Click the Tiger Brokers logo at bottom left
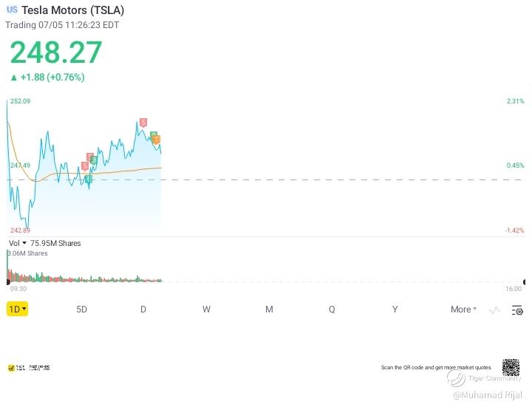Screen dimensions: 532x407 pyautogui.click(x=28, y=368)
